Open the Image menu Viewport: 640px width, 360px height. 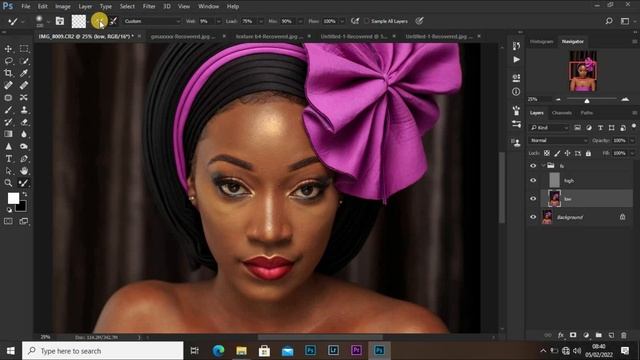click(x=62, y=6)
